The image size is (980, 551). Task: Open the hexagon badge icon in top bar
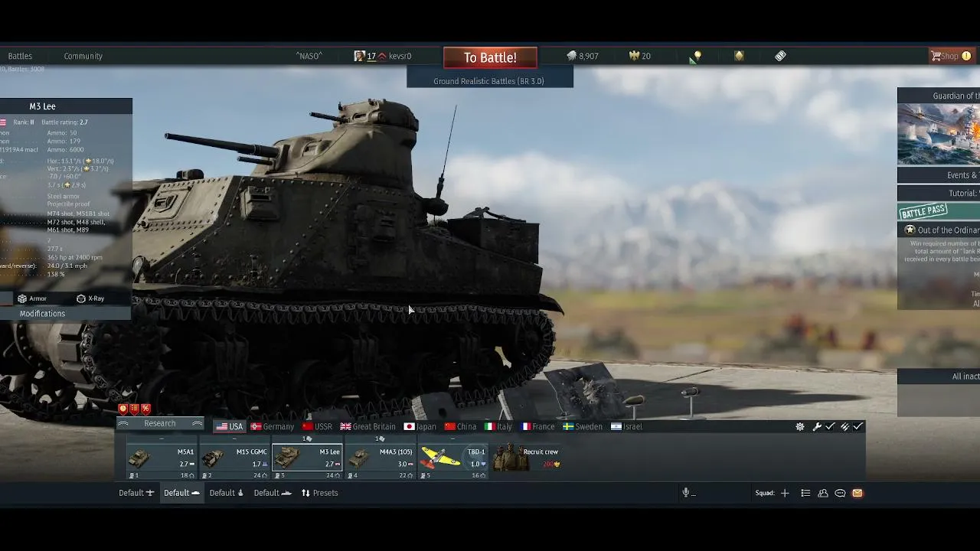[739, 56]
